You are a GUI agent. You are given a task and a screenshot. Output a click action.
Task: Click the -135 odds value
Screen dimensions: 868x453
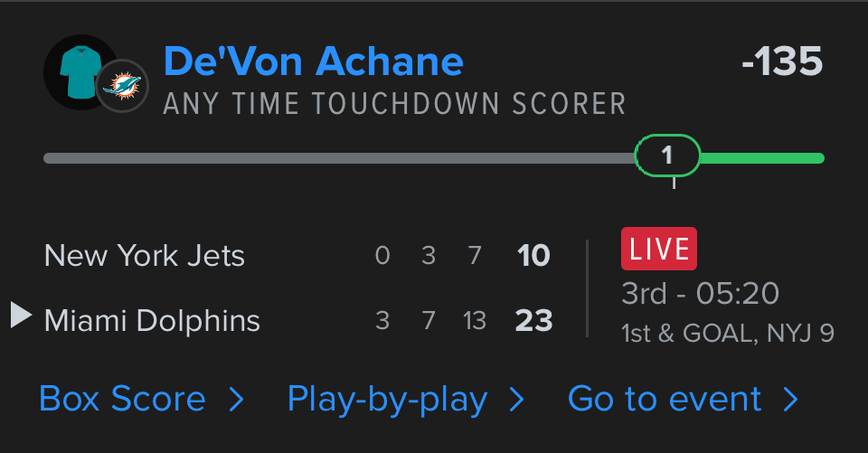click(x=781, y=63)
